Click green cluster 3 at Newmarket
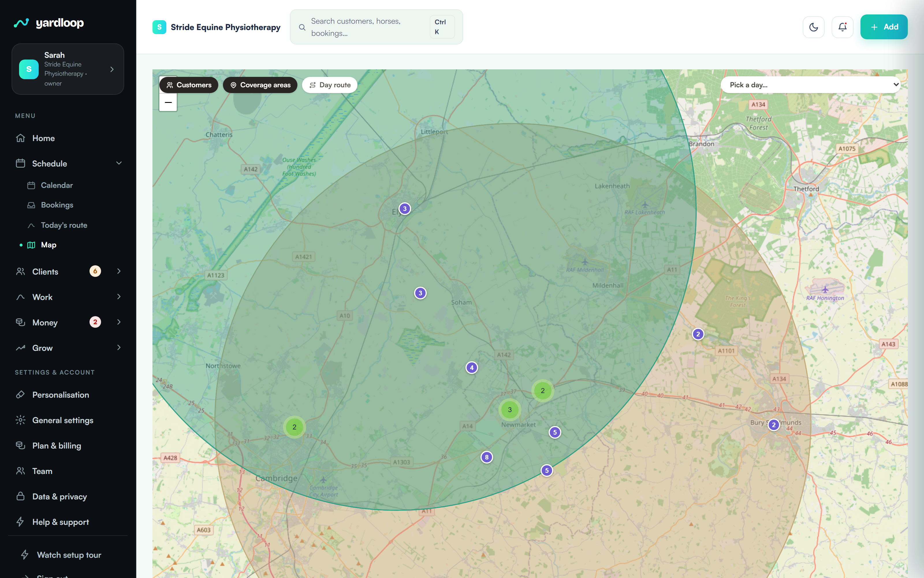The height and width of the screenshot is (578, 924). (510, 410)
